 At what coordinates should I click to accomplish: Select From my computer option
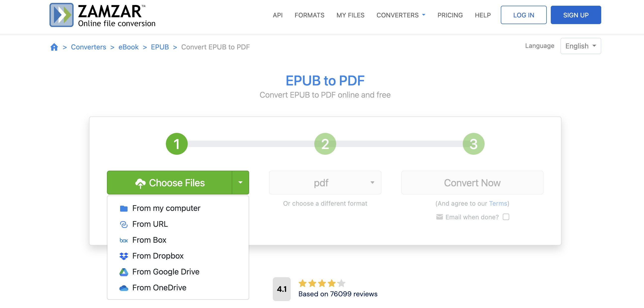pos(178,208)
